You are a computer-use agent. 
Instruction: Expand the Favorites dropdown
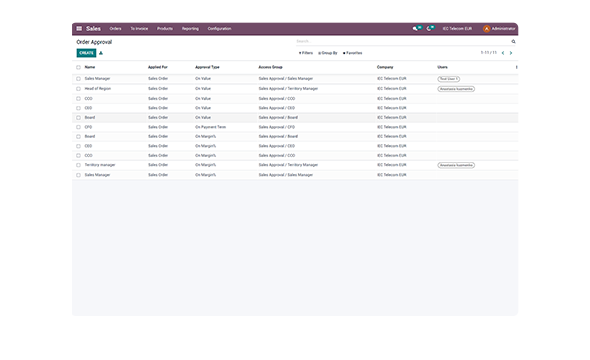[353, 53]
